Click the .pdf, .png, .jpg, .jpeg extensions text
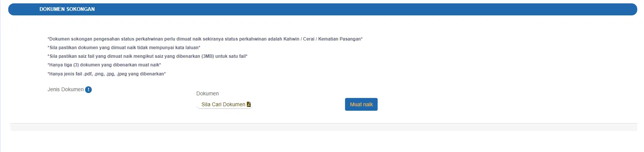The image size is (644, 152). [105, 74]
